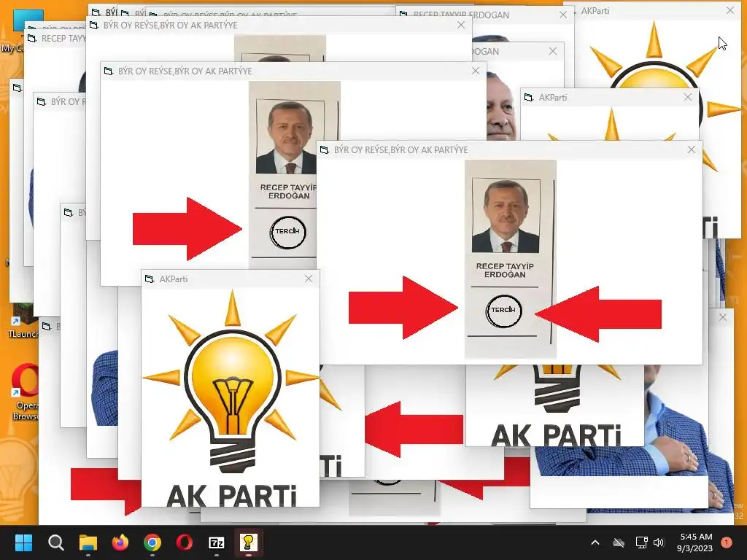Screen dimensions: 747x560
Task: Close the middle BÝR OY REÝSE window
Action: coord(476,71)
